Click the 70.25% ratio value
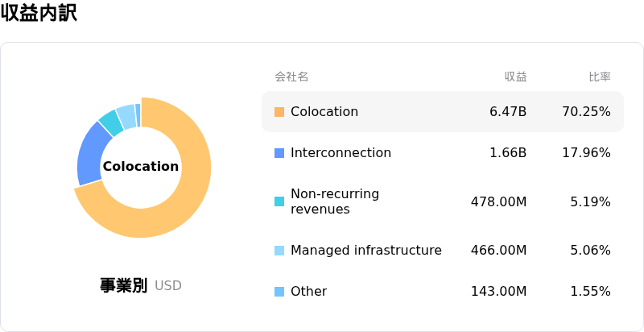The height and width of the screenshot is (332, 644). 587,112
